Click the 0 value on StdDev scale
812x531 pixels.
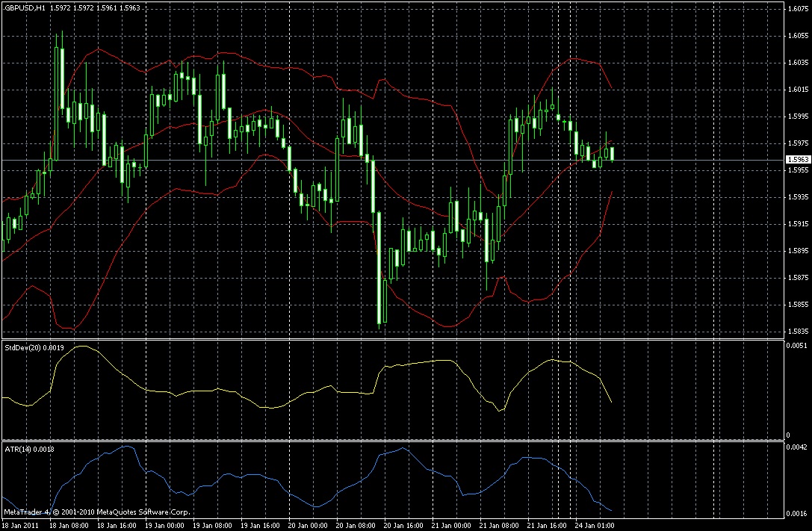(789, 435)
